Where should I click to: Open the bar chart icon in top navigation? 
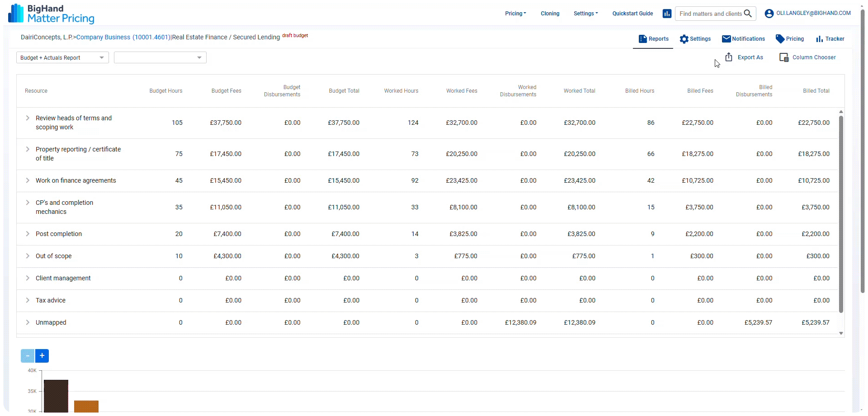pos(667,14)
